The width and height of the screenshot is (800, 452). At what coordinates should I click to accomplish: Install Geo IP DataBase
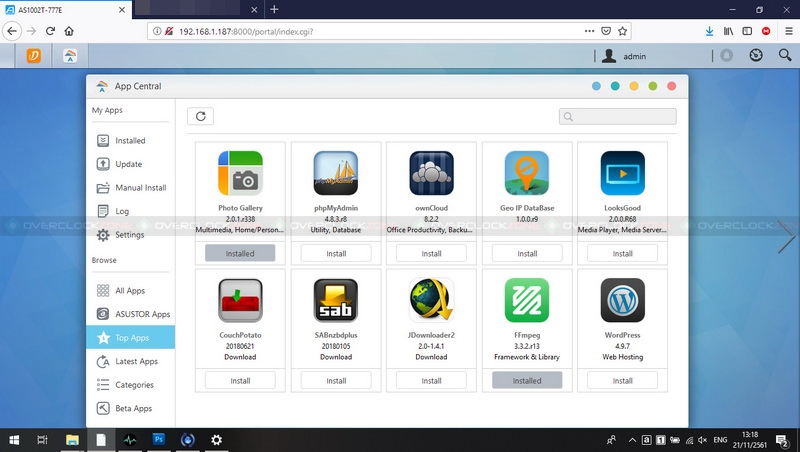(527, 253)
